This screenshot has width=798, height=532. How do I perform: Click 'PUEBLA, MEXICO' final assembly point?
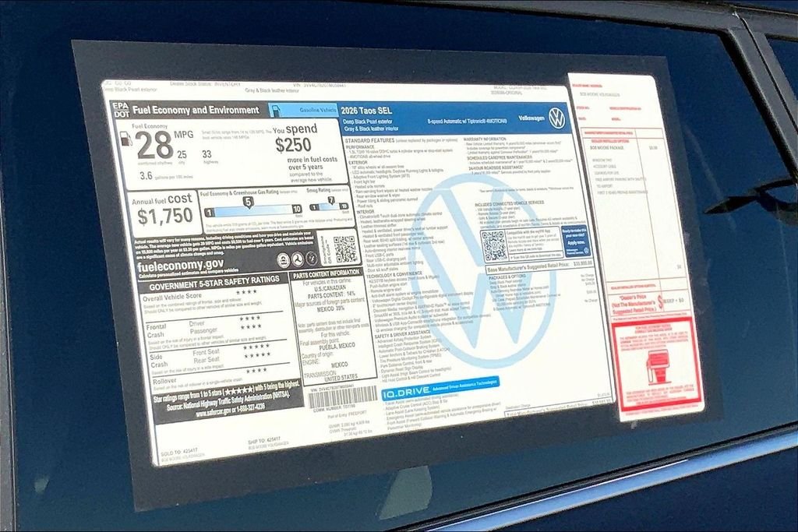337,347
